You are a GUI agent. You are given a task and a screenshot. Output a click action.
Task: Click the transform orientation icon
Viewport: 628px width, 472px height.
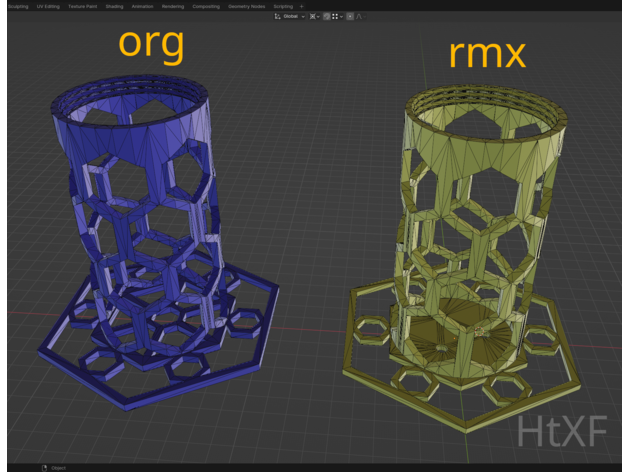277,17
